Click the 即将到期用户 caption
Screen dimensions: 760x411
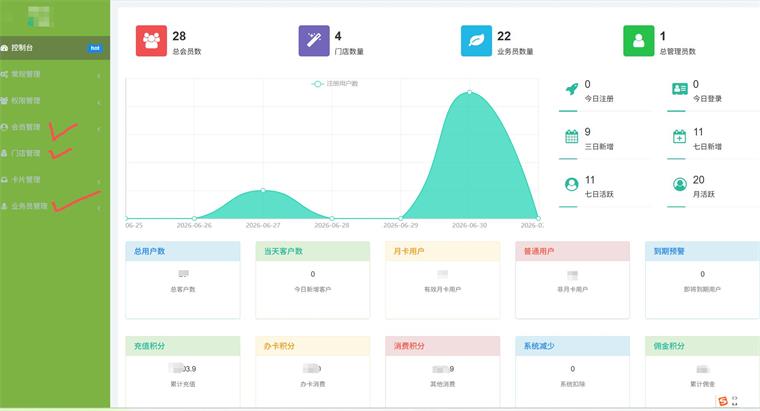pos(702,289)
